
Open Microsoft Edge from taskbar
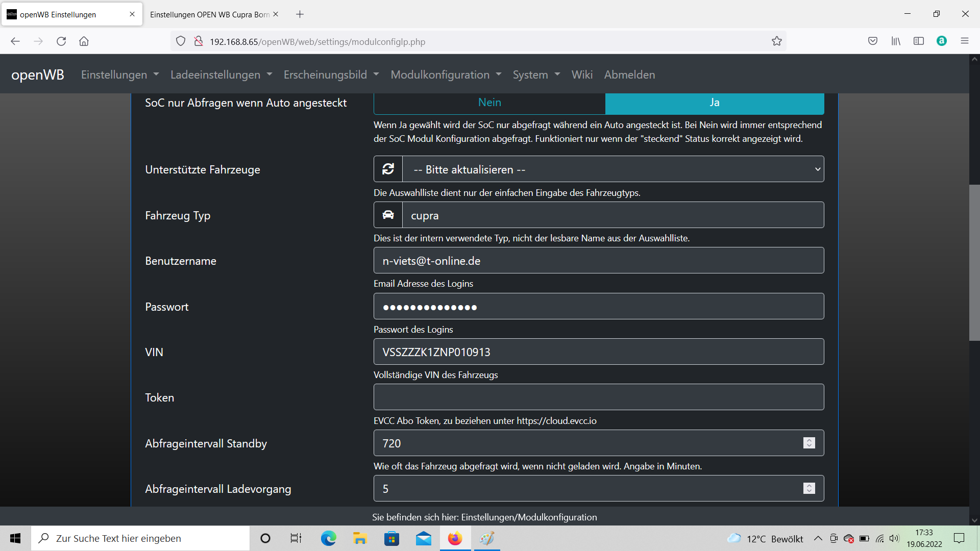(328, 538)
